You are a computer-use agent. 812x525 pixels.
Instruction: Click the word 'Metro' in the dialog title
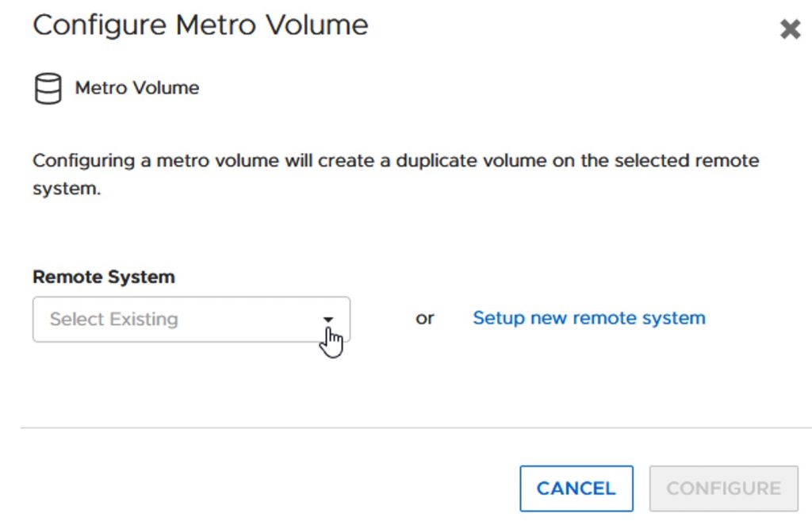pyautogui.click(x=216, y=25)
